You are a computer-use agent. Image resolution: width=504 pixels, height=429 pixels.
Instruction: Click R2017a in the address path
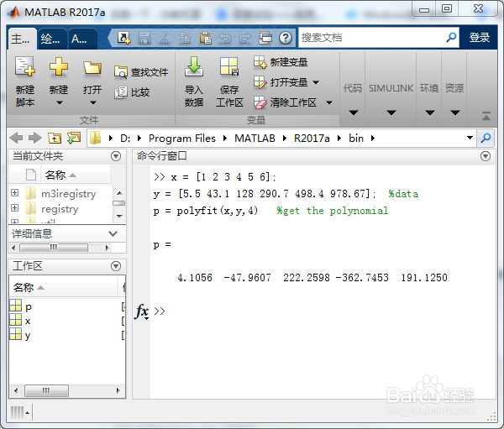click(x=312, y=139)
